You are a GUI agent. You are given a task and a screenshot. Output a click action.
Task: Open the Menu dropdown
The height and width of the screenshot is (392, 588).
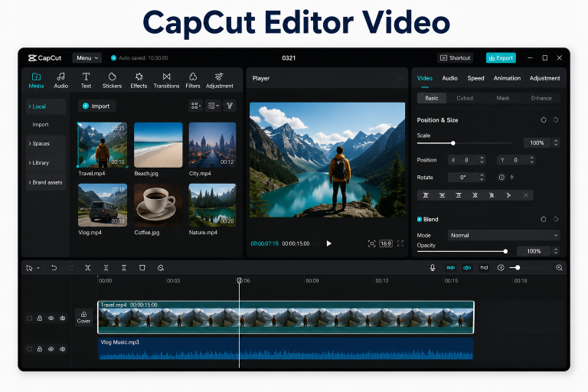click(87, 57)
